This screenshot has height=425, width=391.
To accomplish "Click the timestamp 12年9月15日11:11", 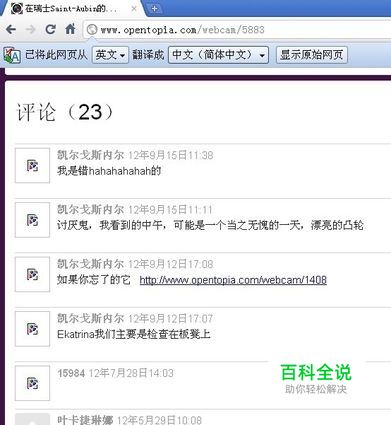I will point(170,209).
